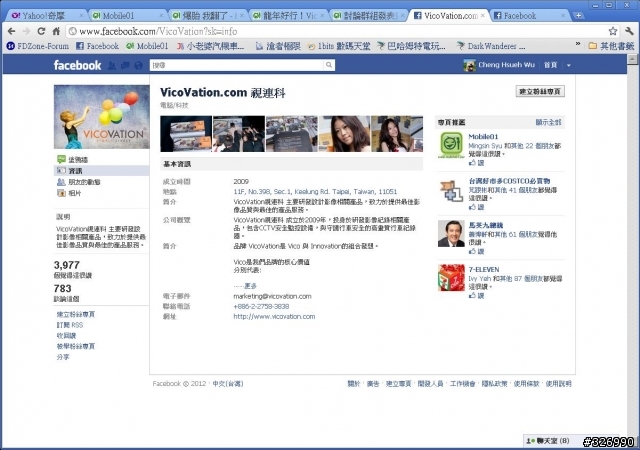640x450 pixels.
Task: Click the Mobile01 page logo thumbnail
Action: 451,145
